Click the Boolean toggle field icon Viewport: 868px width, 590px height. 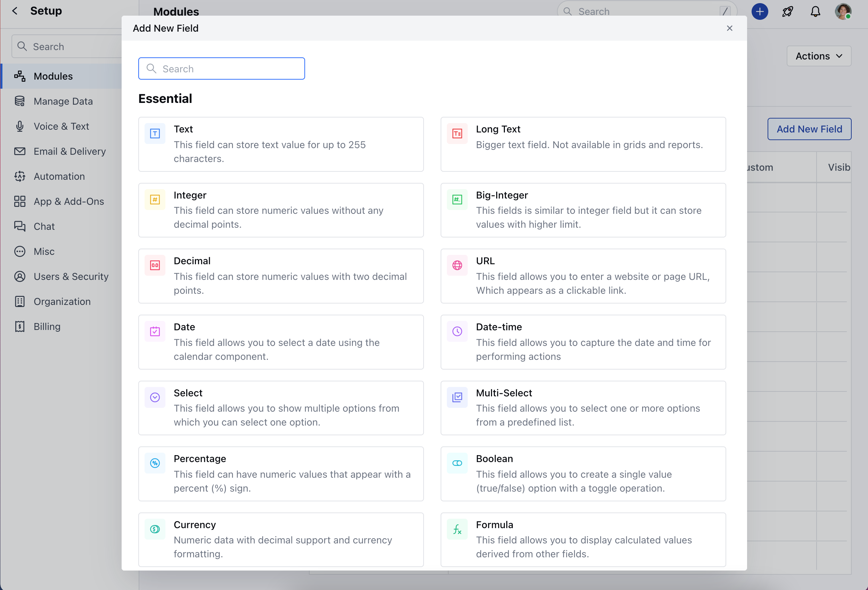click(457, 463)
